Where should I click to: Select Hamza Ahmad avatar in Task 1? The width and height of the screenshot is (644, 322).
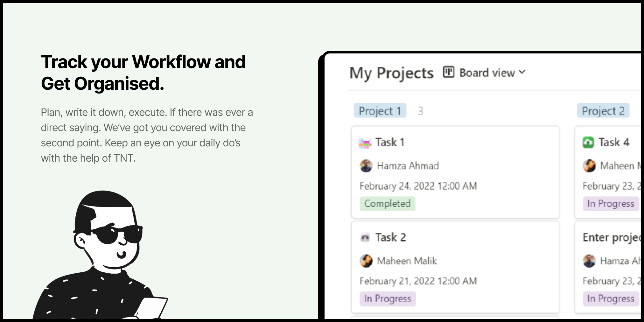tap(366, 166)
